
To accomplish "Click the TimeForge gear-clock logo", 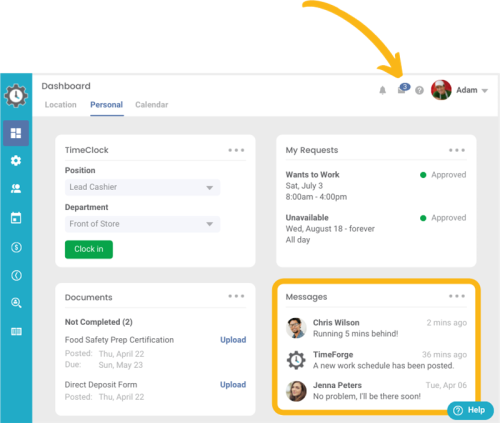I will [x=16, y=96].
